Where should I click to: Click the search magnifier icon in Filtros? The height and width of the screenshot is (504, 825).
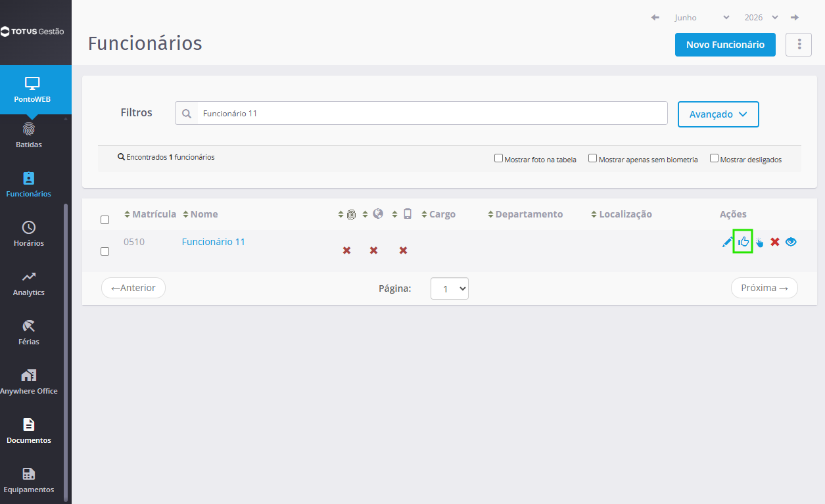click(187, 114)
